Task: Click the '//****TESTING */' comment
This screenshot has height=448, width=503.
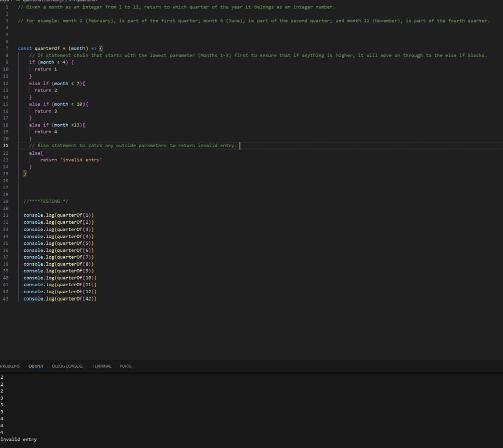Action: click(x=46, y=201)
